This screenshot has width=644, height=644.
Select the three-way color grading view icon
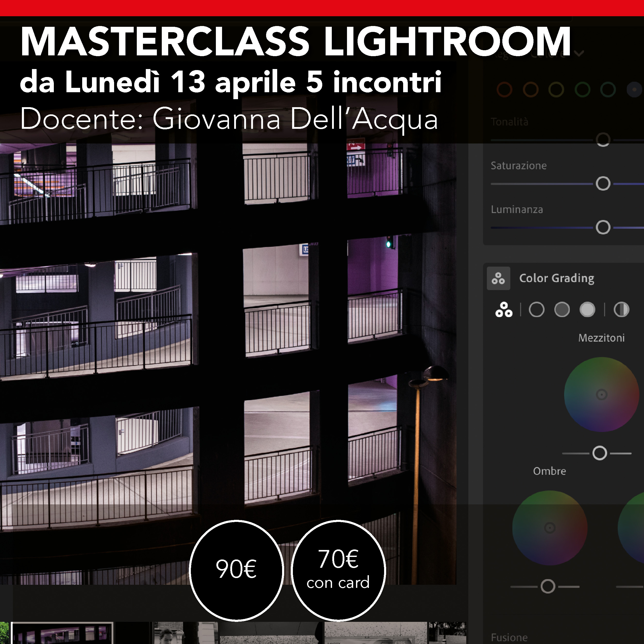point(504,310)
